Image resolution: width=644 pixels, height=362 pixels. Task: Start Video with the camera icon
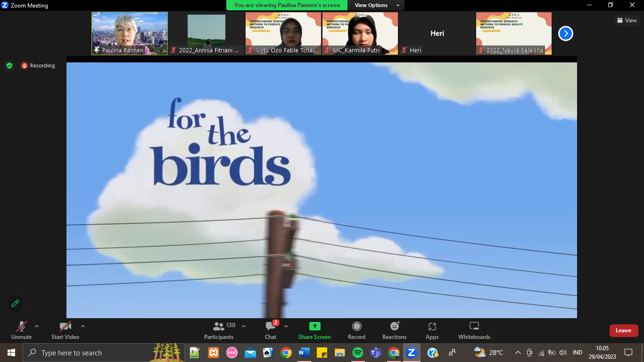click(65, 330)
